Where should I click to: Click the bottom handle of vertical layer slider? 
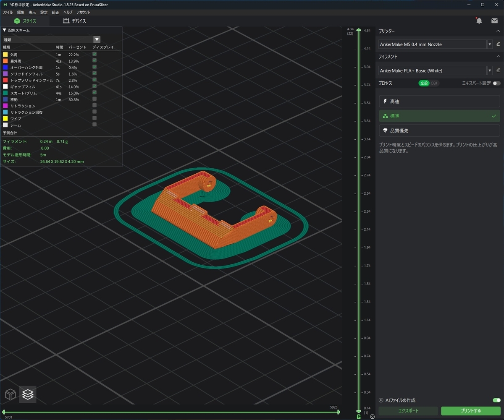pyautogui.click(x=358, y=412)
